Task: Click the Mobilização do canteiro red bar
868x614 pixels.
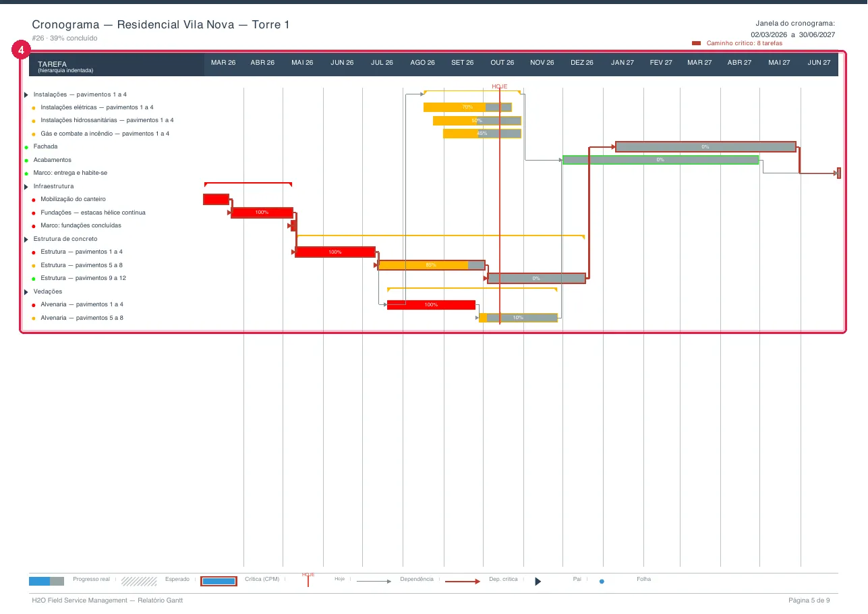Action: pyautogui.click(x=216, y=199)
